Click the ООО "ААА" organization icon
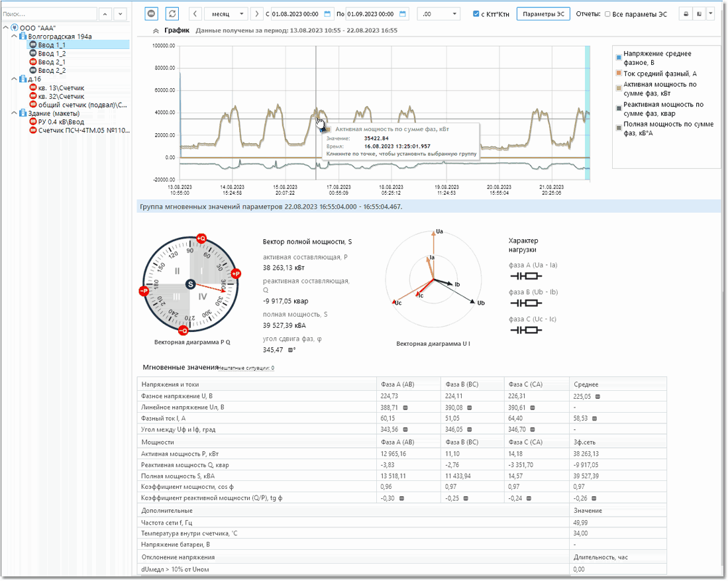The width and height of the screenshot is (728, 581). (15, 28)
